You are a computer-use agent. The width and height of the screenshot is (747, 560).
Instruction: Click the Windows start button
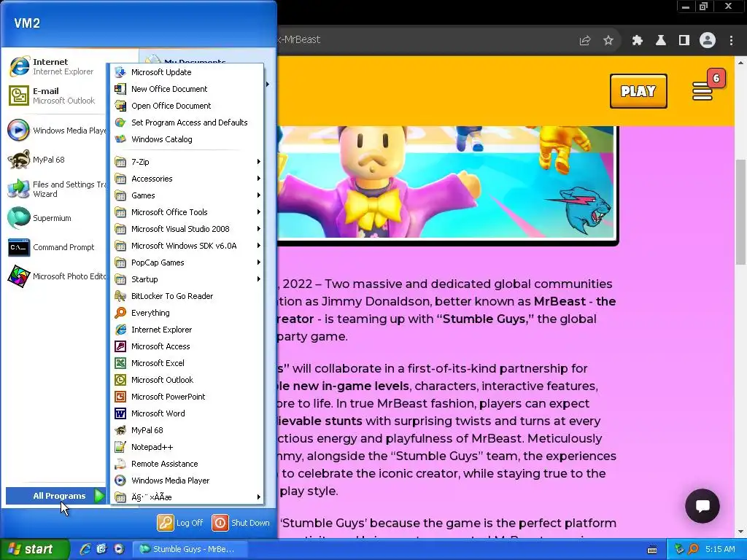34,549
